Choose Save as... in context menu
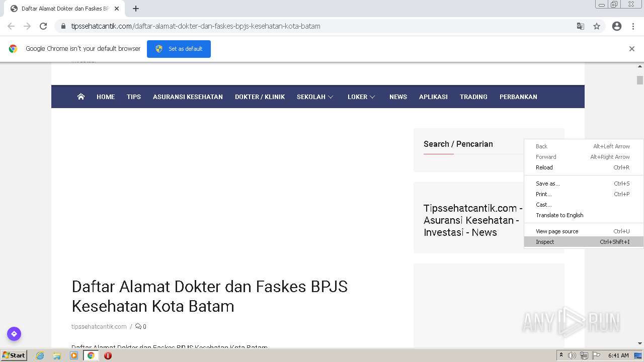Viewport: 644px width, 362px height. coord(584,184)
